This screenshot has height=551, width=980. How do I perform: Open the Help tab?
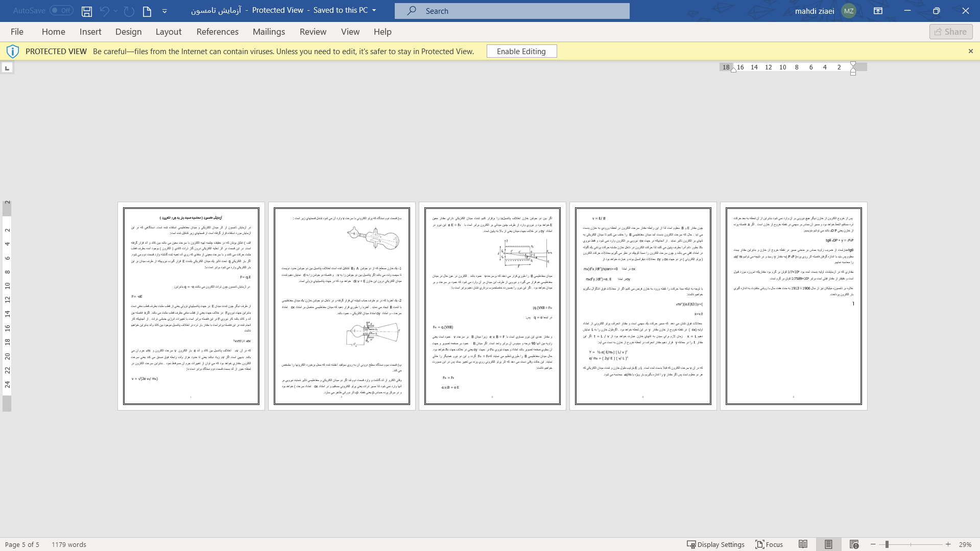(x=383, y=32)
